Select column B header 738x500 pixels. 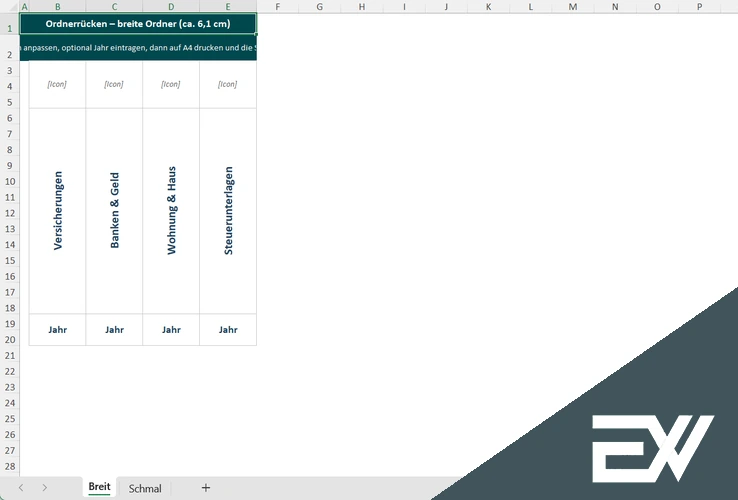(x=57, y=7)
